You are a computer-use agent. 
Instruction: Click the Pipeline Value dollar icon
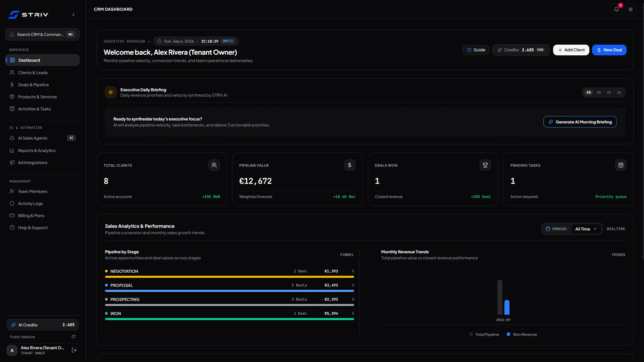[350, 165]
